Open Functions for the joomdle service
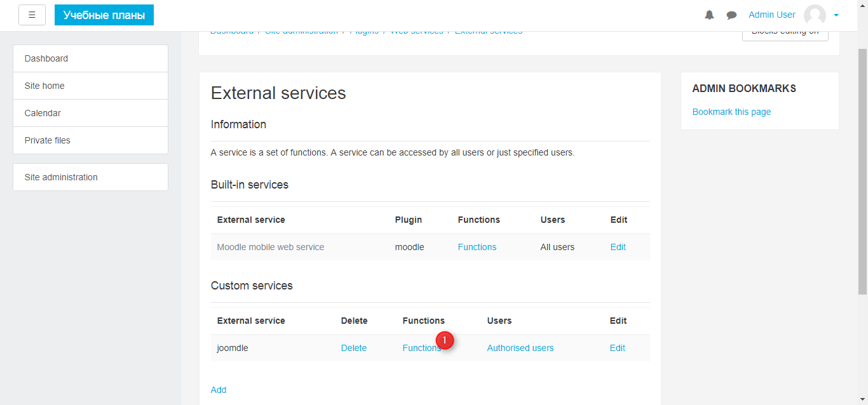Image resolution: width=868 pixels, height=405 pixels. click(x=419, y=348)
